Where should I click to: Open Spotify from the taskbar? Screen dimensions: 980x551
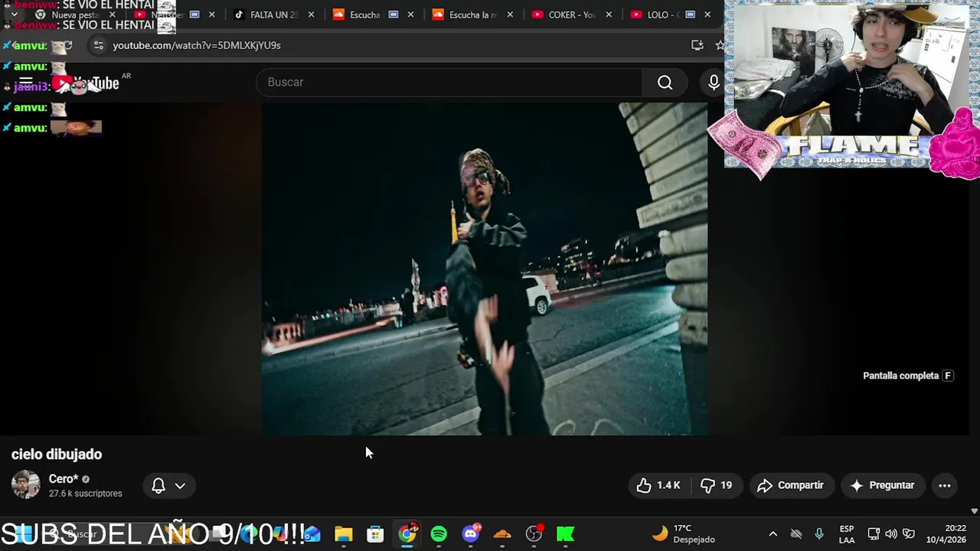point(439,534)
